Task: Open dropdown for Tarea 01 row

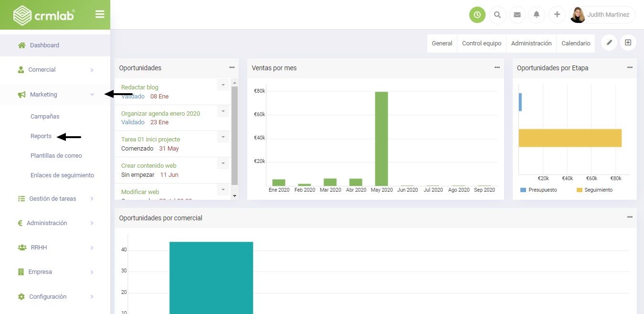Action: click(x=223, y=137)
